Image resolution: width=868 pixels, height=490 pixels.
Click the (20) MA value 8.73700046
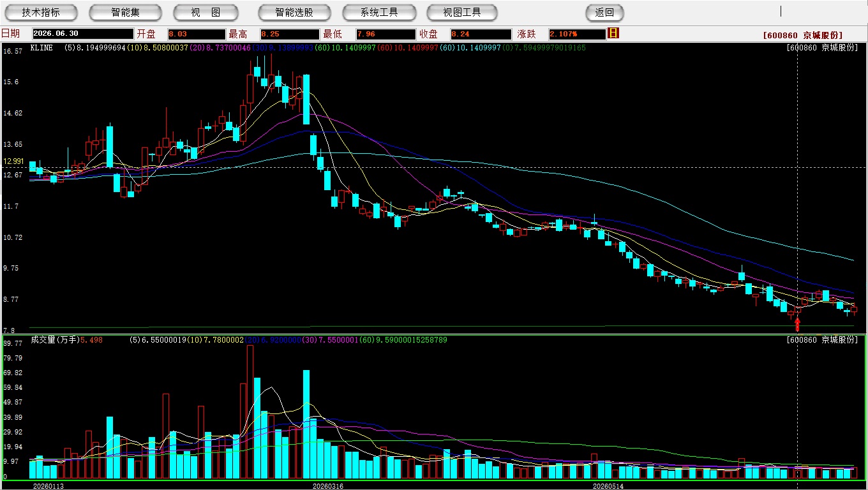click(220, 48)
